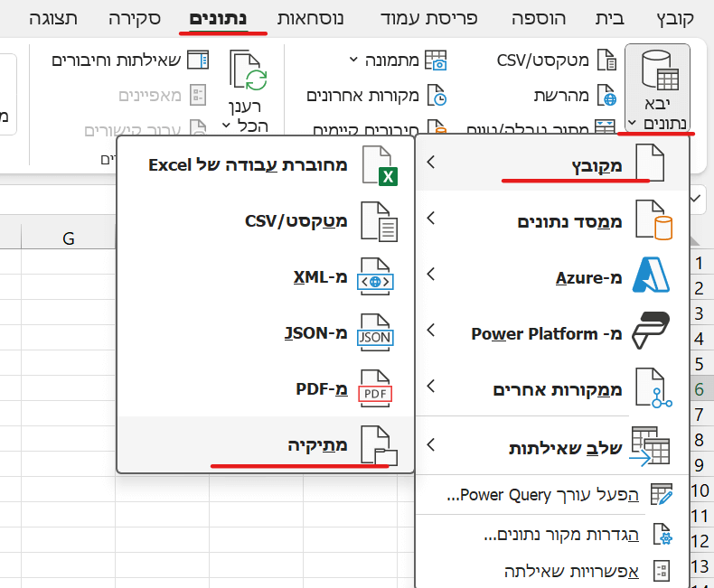Open the ממסד נתונים menu item
Image resolution: width=714 pixels, height=588 pixels.
click(x=552, y=219)
